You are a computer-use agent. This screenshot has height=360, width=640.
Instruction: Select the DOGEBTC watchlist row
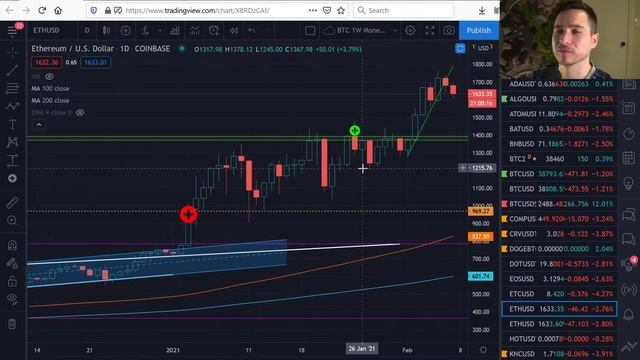559,249
